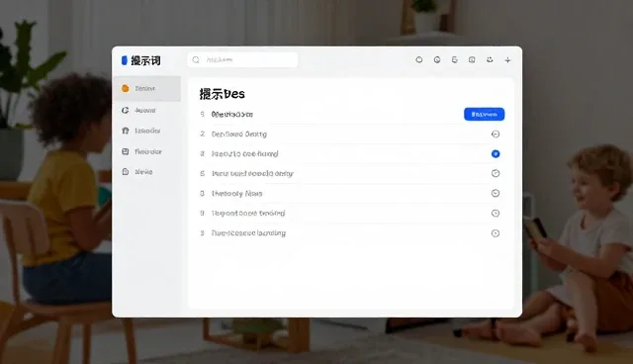Click the magnifier icon in the search box
The image size is (633, 364).
pyautogui.click(x=196, y=59)
